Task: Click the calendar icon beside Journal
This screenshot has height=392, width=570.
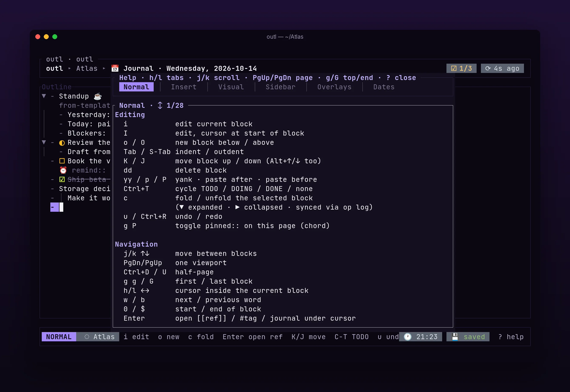Action: 115,68
